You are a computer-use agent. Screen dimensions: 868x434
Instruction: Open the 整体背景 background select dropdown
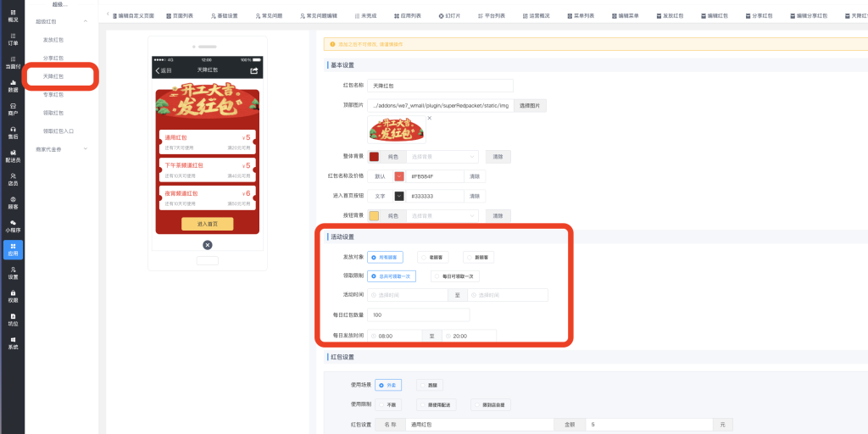444,157
